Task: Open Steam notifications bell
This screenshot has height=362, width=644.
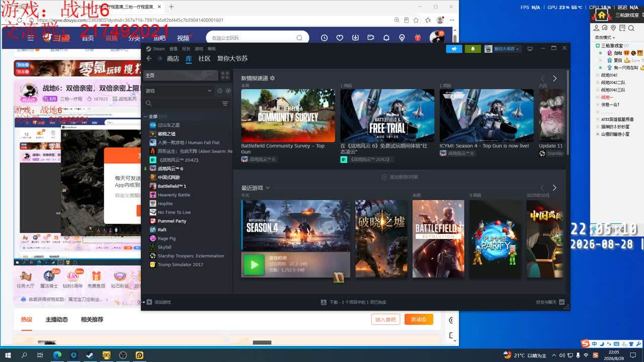Action: [472, 49]
